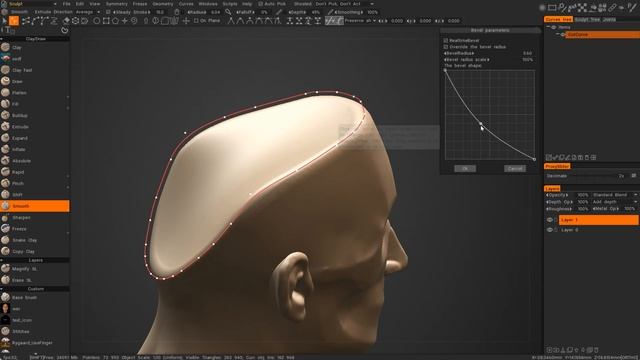Open the File menu
Viewport: 640px width, 360px height.
(x=67, y=4)
